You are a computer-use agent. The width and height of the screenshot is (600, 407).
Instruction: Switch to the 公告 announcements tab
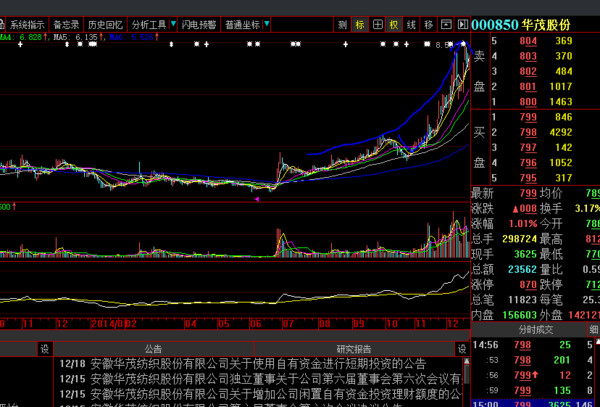pos(152,349)
